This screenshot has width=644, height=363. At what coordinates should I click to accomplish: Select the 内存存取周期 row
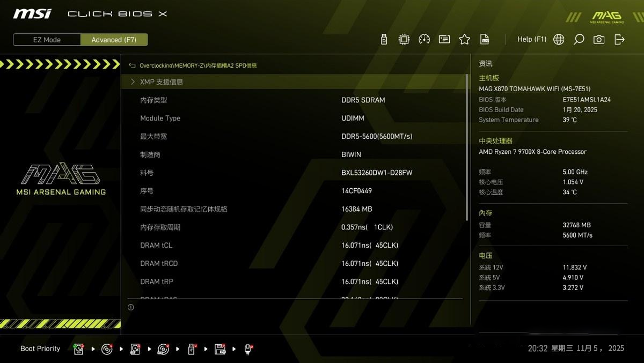tap(295, 227)
